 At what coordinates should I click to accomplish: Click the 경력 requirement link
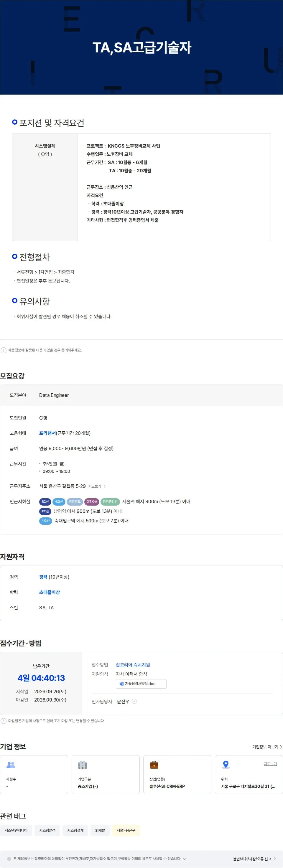(43, 577)
